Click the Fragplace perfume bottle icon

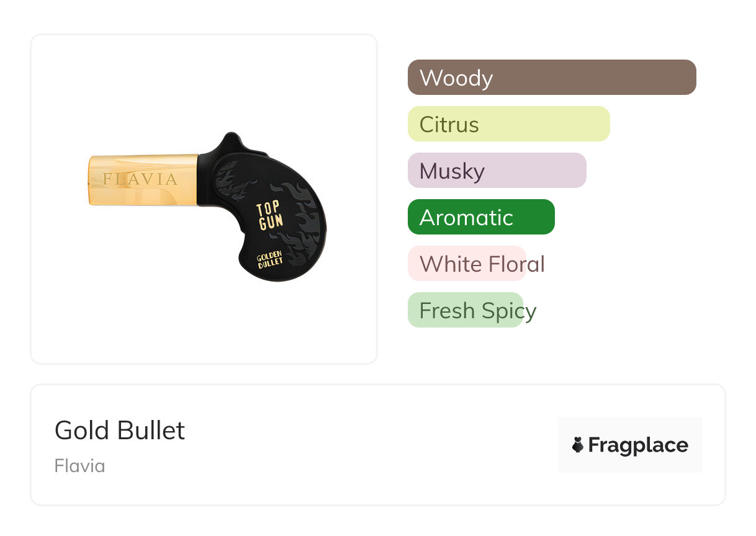coord(578,445)
